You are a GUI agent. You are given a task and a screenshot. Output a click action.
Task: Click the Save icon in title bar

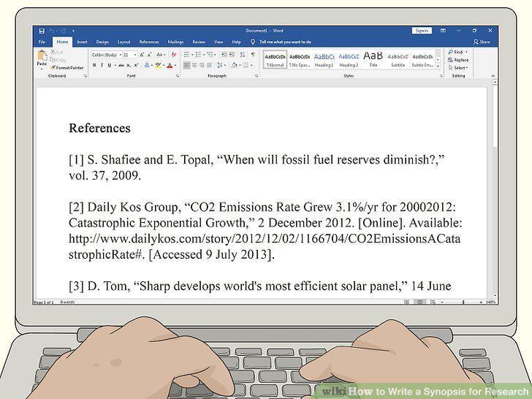point(42,31)
